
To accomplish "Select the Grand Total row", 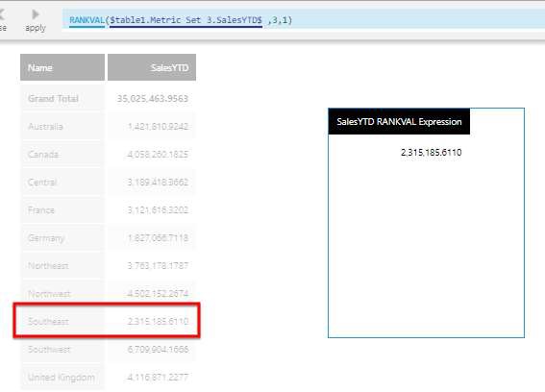I will click(x=108, y=99).
